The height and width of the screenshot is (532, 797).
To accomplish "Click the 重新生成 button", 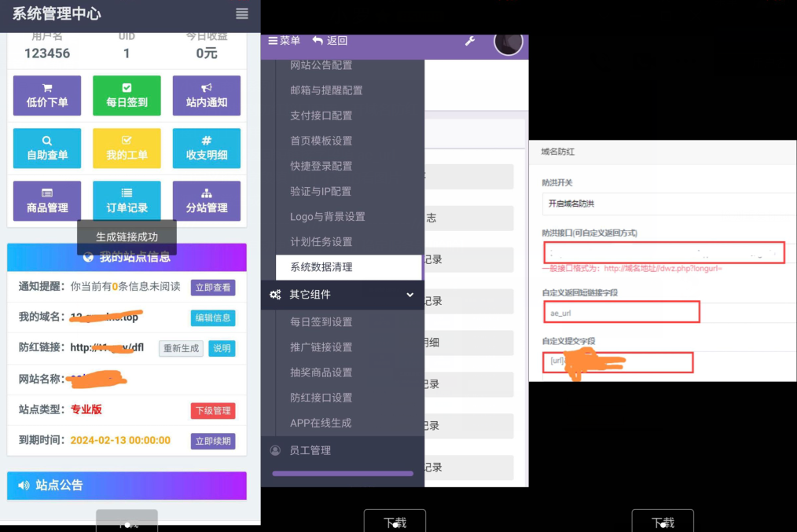I will pos(182,348).
